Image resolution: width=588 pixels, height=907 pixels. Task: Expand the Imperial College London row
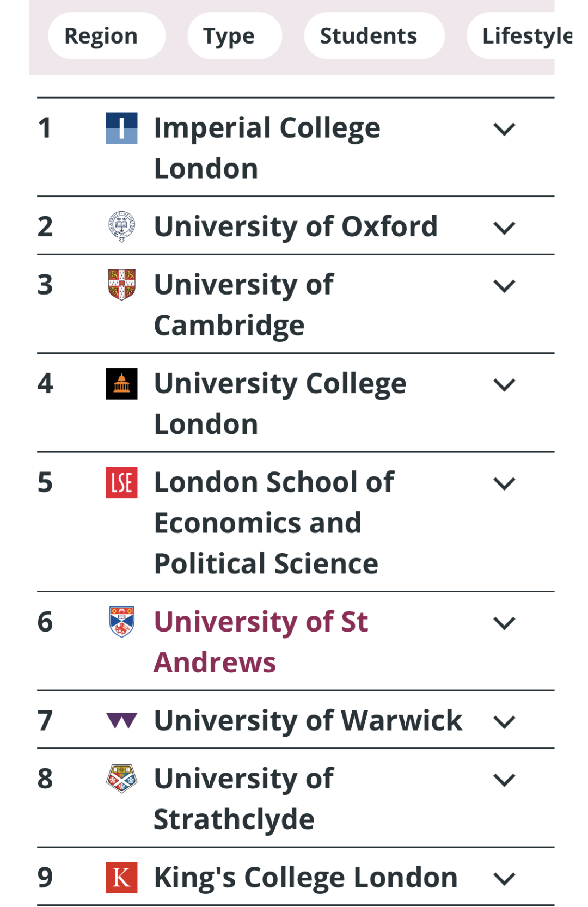pos(504,130)
